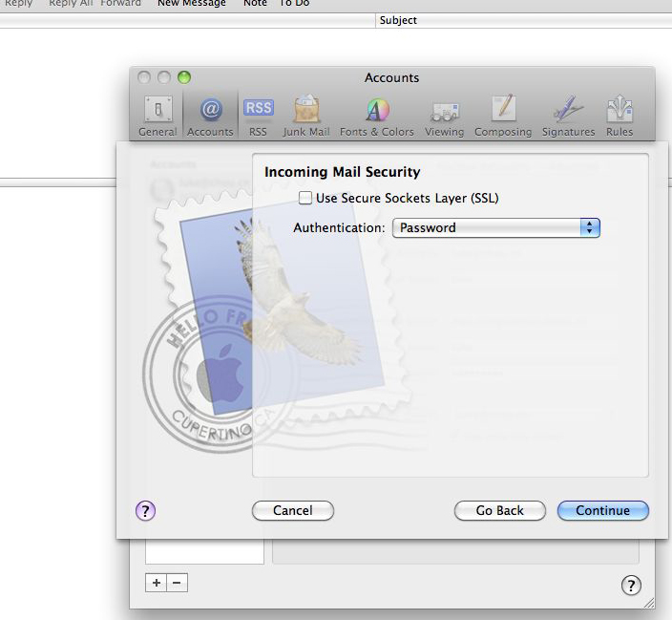
Task: Add a new account with the plus button
Action: 156,583
